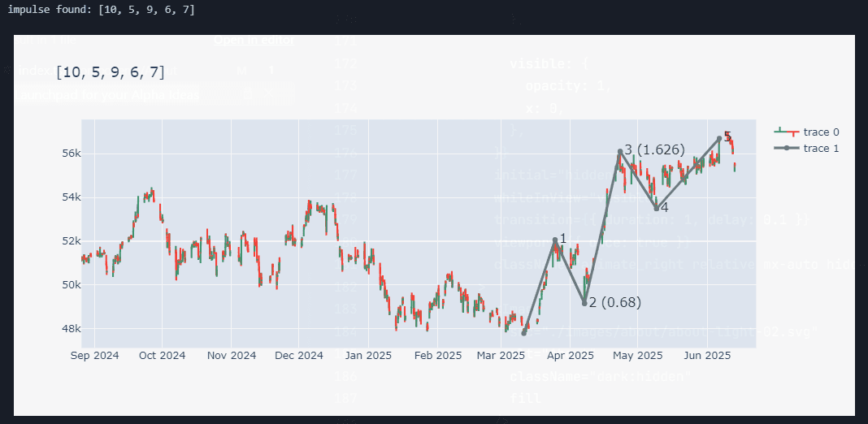The width and height of the screenshot is (868, 424).
Task: Click the chart title [10, 5, 9, 6, 7]
Action: click(111, 72)
